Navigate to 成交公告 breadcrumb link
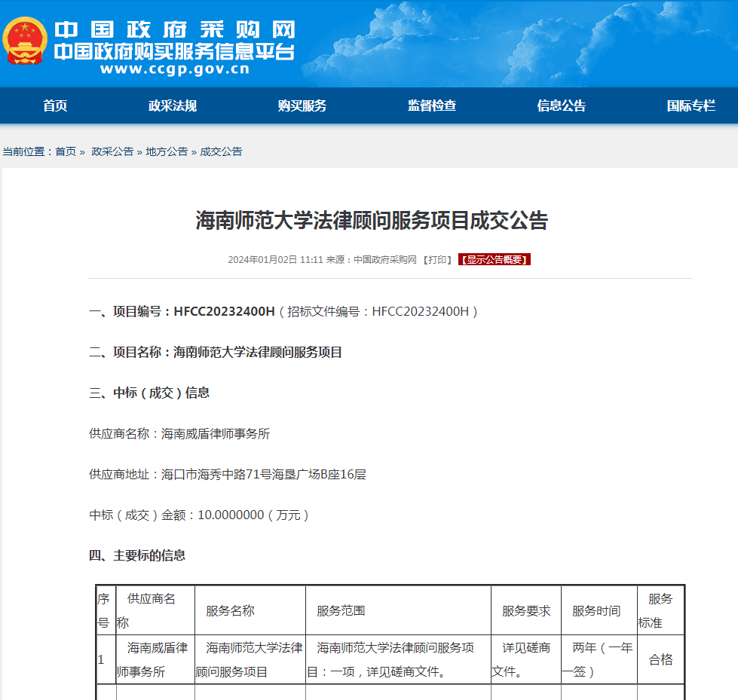This screenshot has height=700, width=738. point(221,151)
